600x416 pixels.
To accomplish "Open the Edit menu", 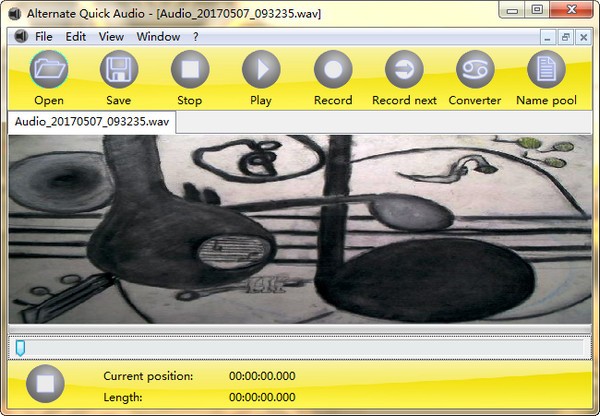I will 76,37.
